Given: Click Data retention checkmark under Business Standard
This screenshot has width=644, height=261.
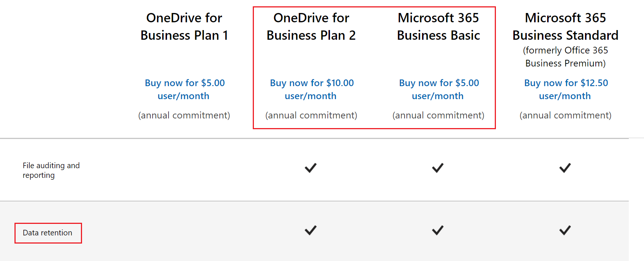Looking at the screenshot, I should pos(565,230).
